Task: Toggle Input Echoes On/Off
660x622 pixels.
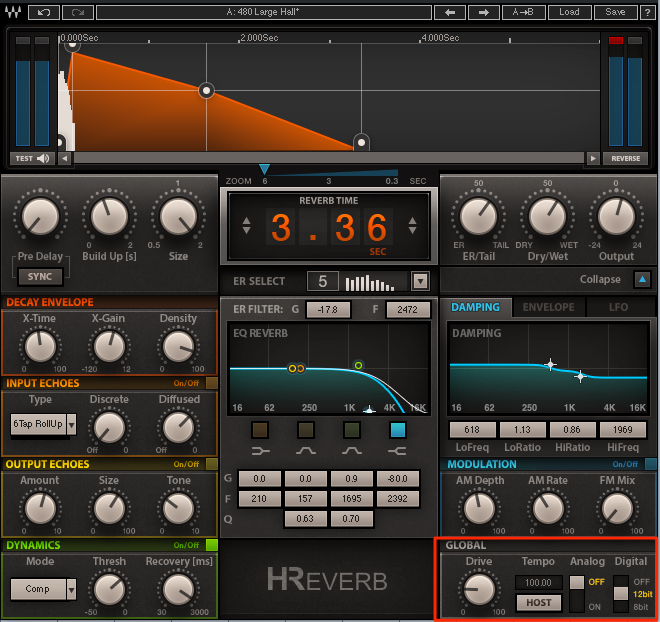Action: coord(212,383)
